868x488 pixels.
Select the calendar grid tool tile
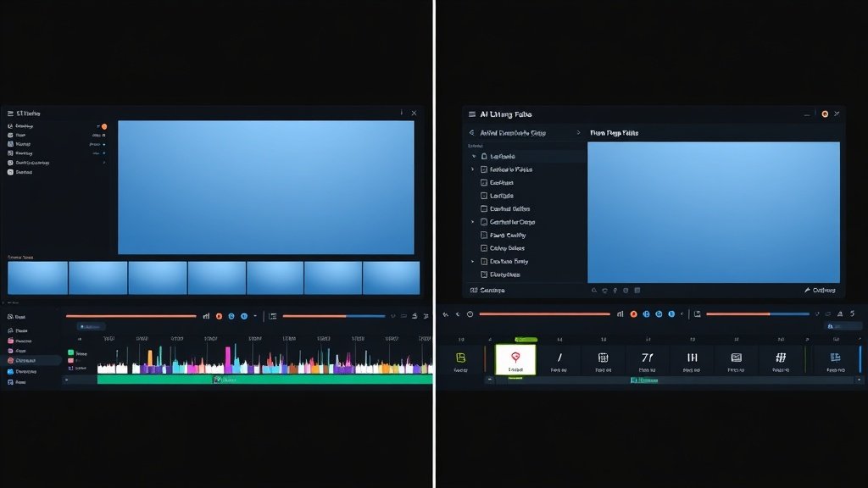(x=603, y=360)
